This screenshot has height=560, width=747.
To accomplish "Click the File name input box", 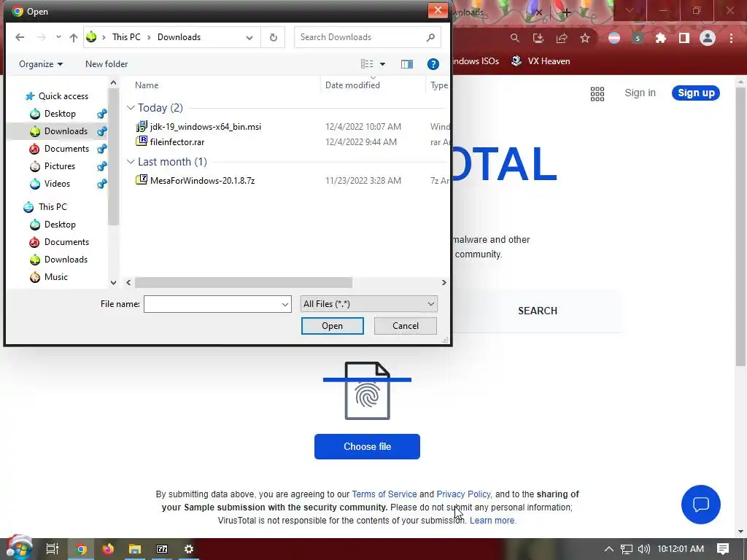I will click(x=212, y=304).
